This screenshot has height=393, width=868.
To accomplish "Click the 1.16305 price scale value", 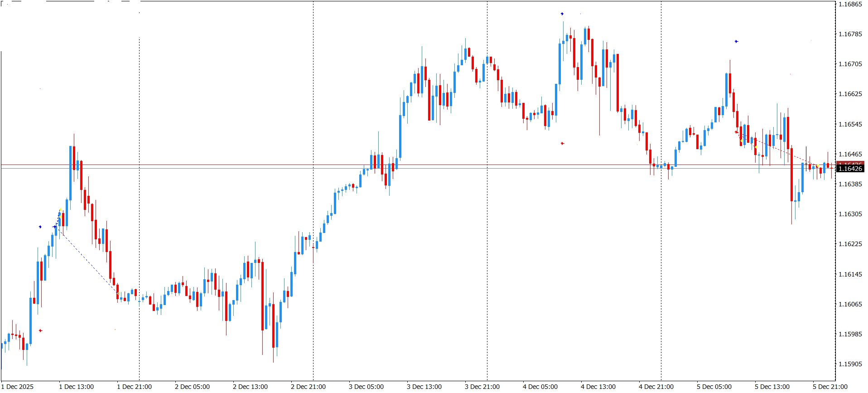I will coord(850,214).
